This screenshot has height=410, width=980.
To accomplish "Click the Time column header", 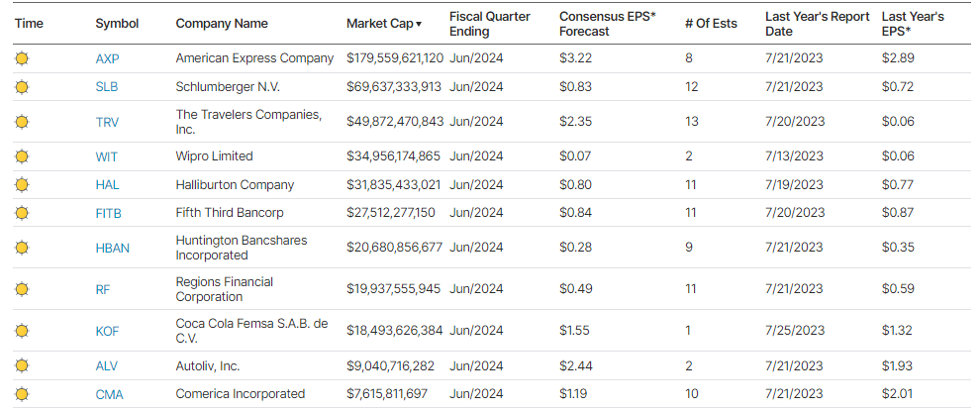I will (x=29, y=24).
